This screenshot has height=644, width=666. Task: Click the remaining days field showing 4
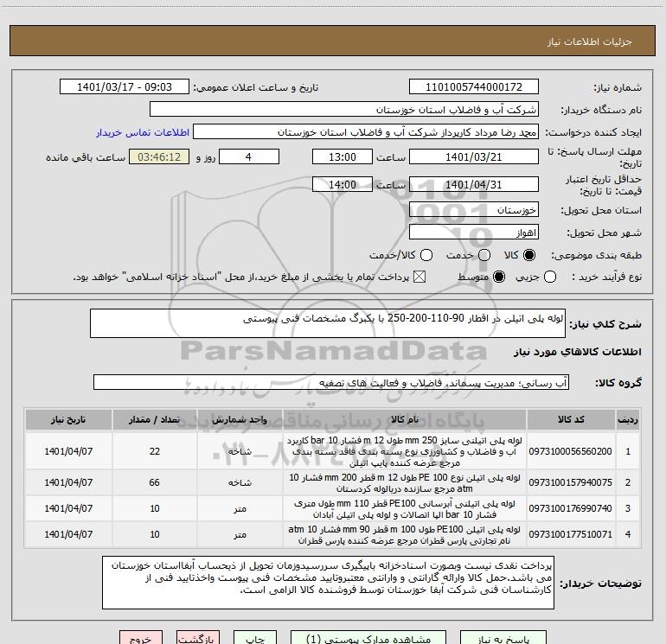pyautogui.click(x=249, y=156)
